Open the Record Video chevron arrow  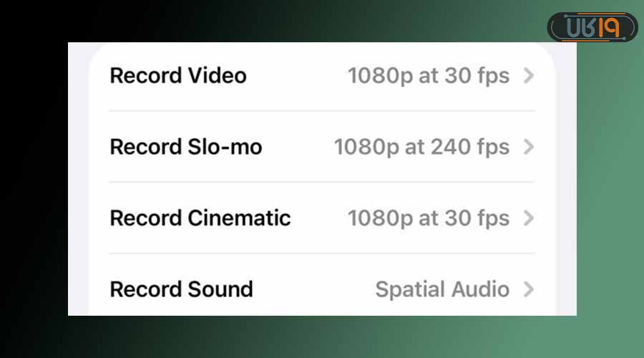(529, 76)
